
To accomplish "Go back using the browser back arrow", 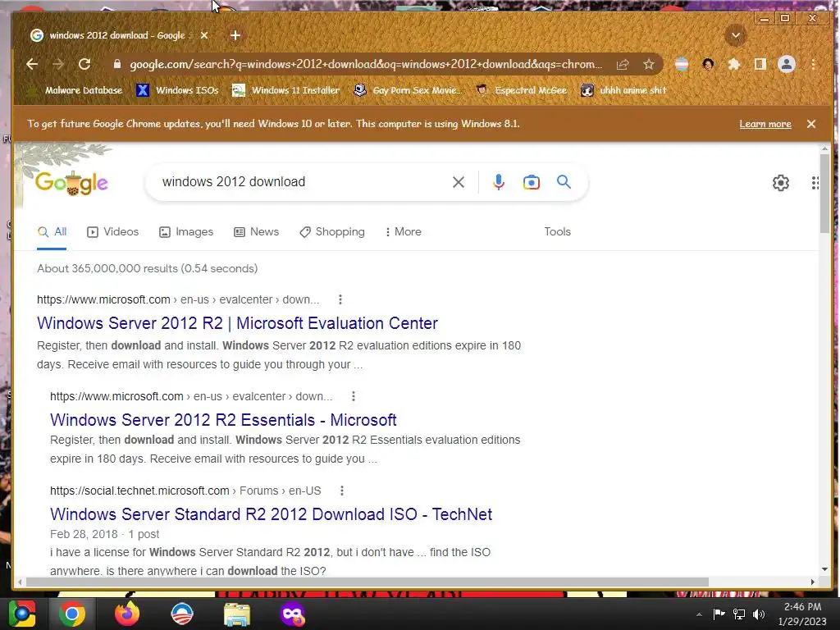I will click(x=32, y=65).
